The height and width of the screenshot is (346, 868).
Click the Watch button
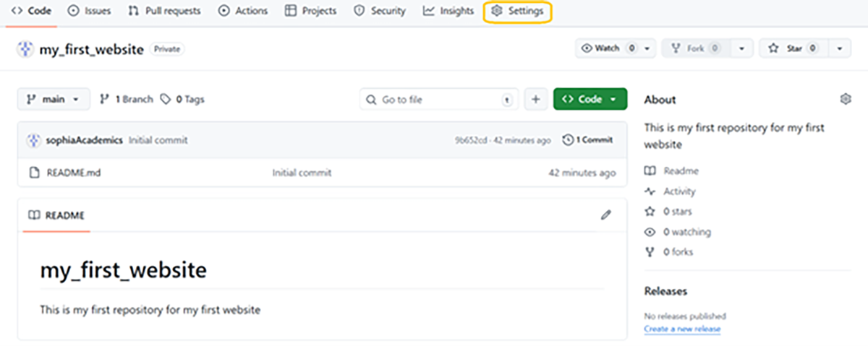pyautogui.click(x=616, y=48)
